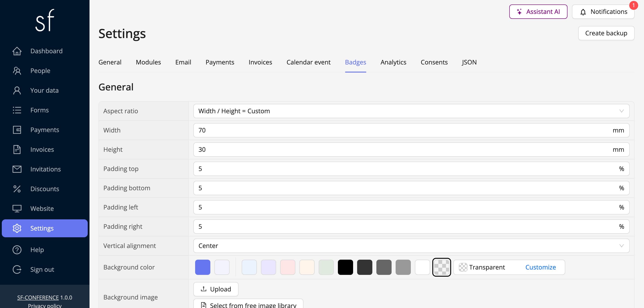This screenshot has width=644, height=308.
Task: Click the Website monitor icon
Action: [17, 208]
